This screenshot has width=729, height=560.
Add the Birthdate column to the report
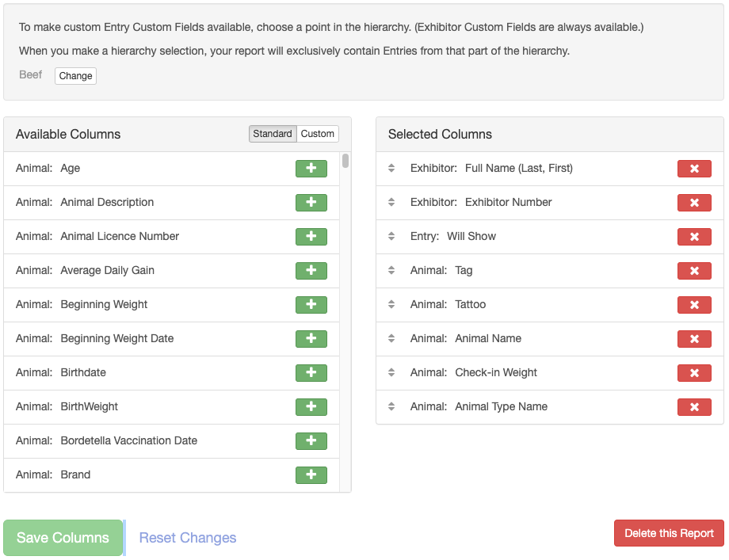point(312,372)
